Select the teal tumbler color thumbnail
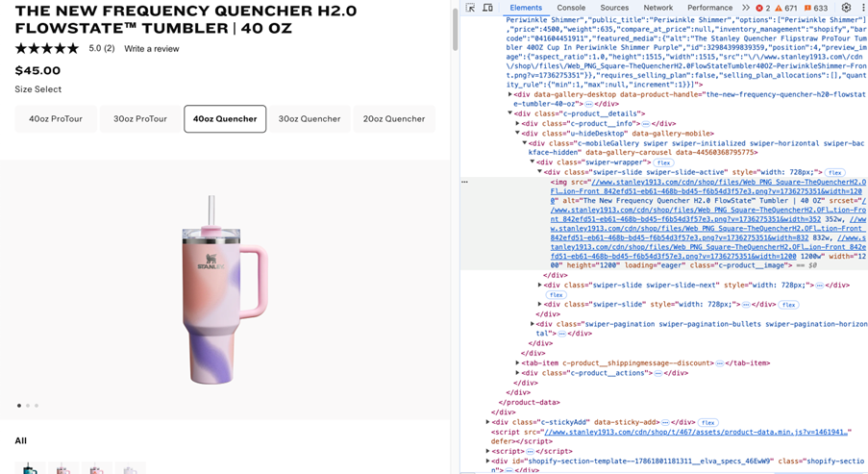Screen dimensions: 868x474 point(30,468)
